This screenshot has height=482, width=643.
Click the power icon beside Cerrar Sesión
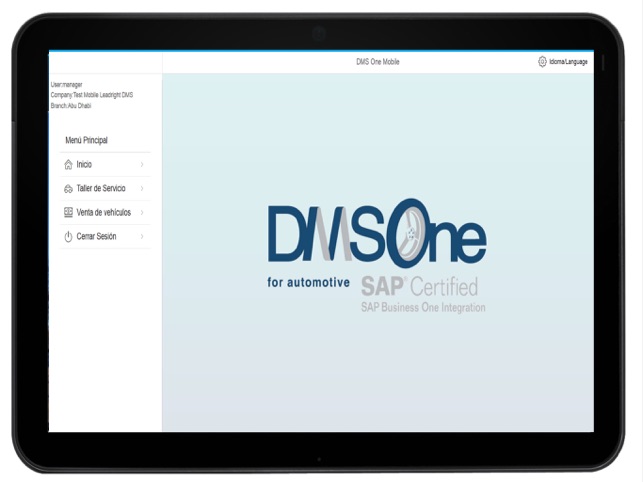(x=68, y=237)
